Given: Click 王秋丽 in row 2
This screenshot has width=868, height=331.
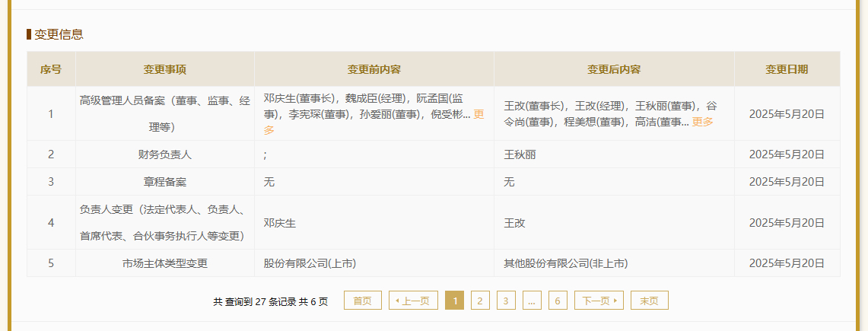Looking at the screenshot, I should 520,154.
